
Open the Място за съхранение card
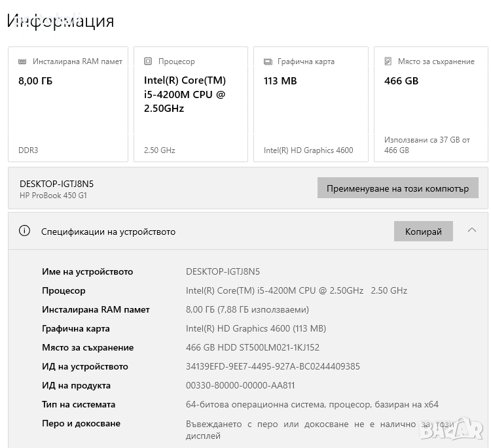431,105
